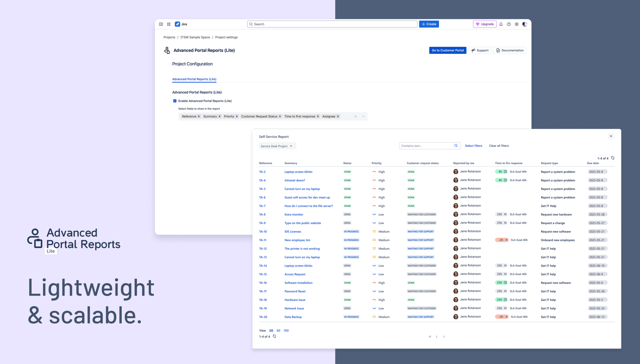Screen dimensions: 640x364
Task: Click Jane Rotanson avatar in TA-2 row
Action: coord(456,171)
